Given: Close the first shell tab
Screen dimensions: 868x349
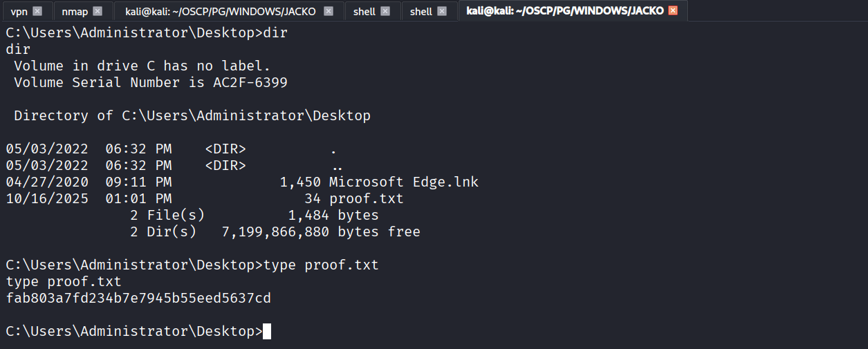Looking at the screenshot, I should (x=385, y=11).
